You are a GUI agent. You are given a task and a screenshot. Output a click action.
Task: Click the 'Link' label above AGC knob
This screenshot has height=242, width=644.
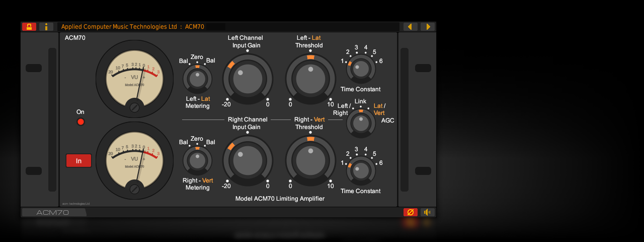click(360, 101)
